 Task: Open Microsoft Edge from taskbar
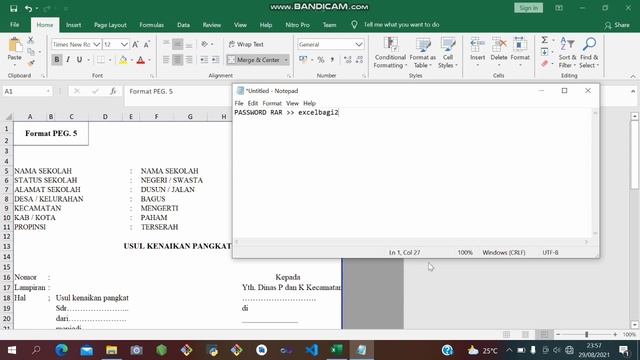click(x=62, y=350)
